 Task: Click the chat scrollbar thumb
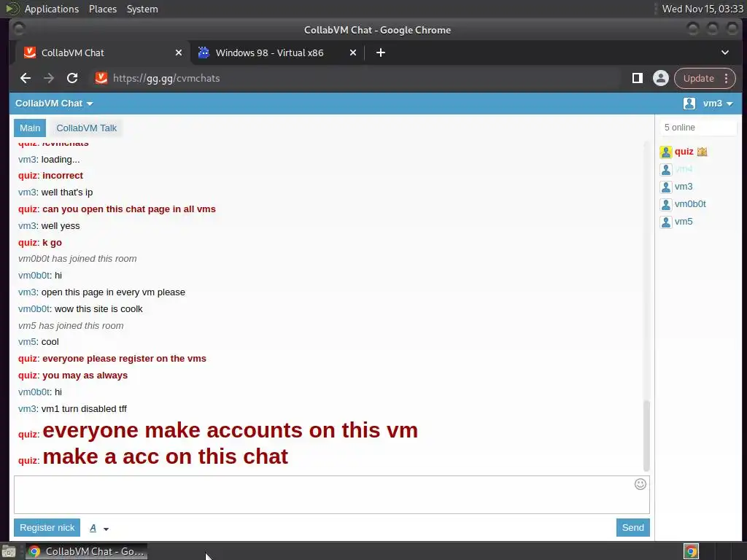click(646, 436)
